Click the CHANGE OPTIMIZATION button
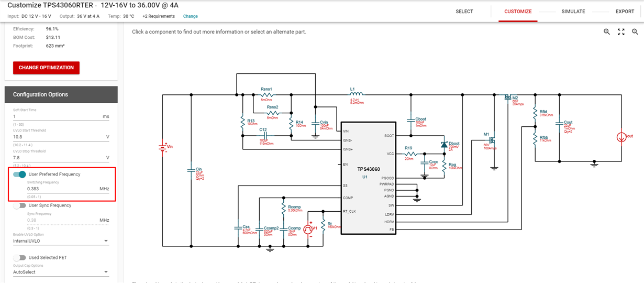 pos(46,68)
